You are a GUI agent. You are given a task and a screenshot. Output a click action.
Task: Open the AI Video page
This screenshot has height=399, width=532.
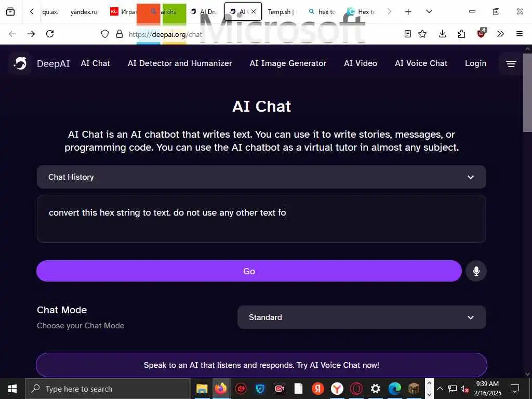tap(361, 63)
